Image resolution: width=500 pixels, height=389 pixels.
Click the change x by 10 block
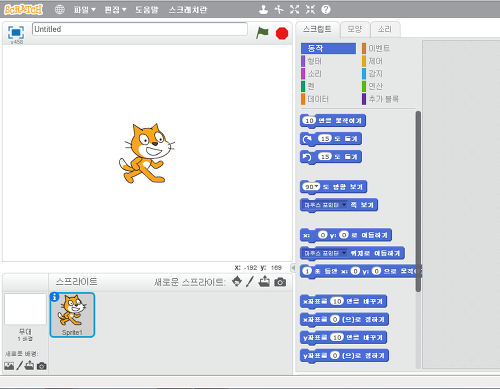tap(344, 301)
